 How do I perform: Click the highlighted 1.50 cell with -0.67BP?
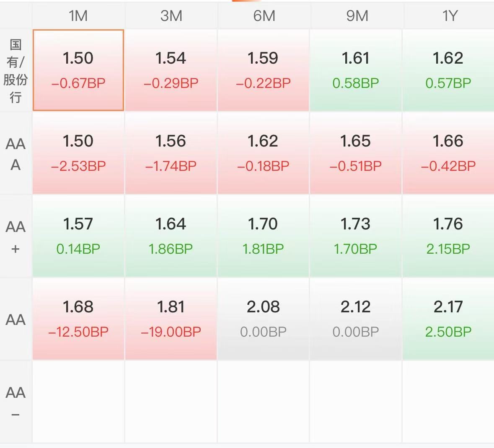click(78, 70)
